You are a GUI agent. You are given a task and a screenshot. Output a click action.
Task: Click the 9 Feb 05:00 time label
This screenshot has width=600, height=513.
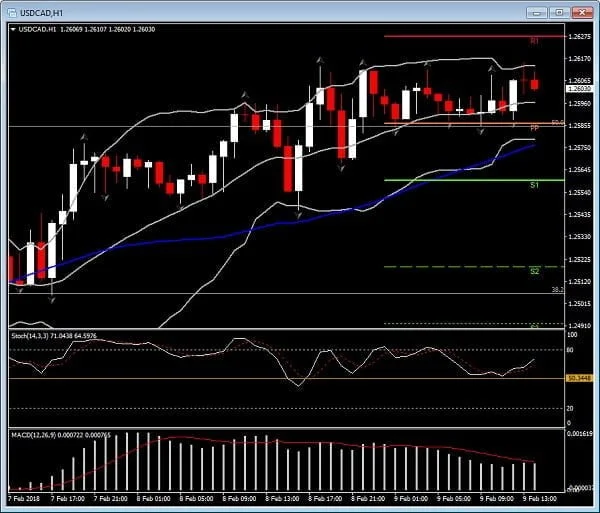(454, 499)
